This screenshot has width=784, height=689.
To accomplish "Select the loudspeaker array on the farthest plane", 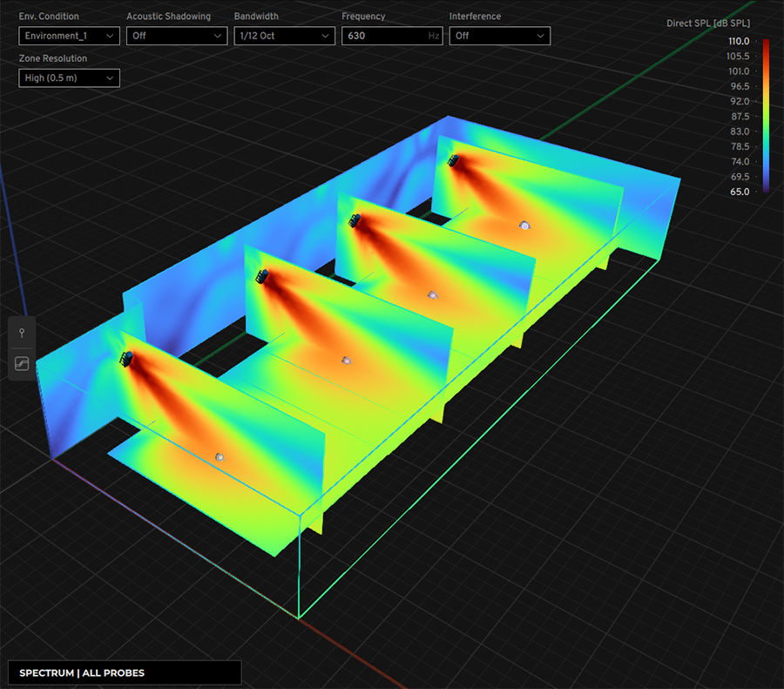I will tap(453, 159).
